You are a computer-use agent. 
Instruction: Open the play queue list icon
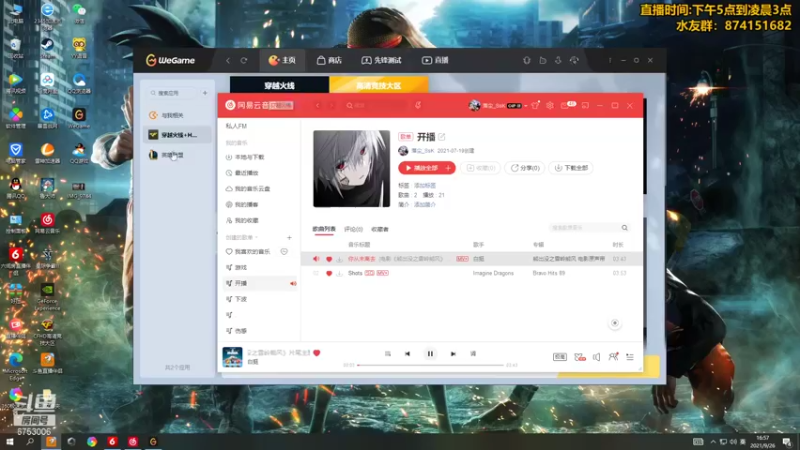(630, 357)
